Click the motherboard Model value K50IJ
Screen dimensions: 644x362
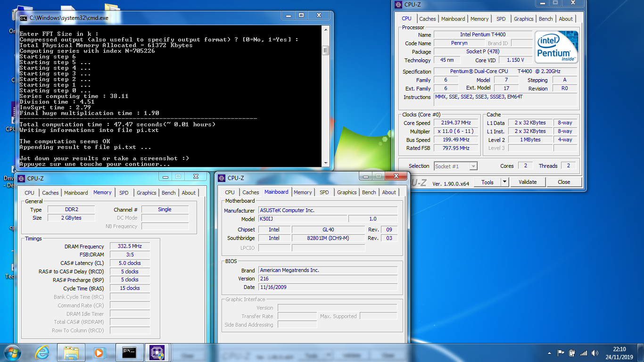pos(303,219)
